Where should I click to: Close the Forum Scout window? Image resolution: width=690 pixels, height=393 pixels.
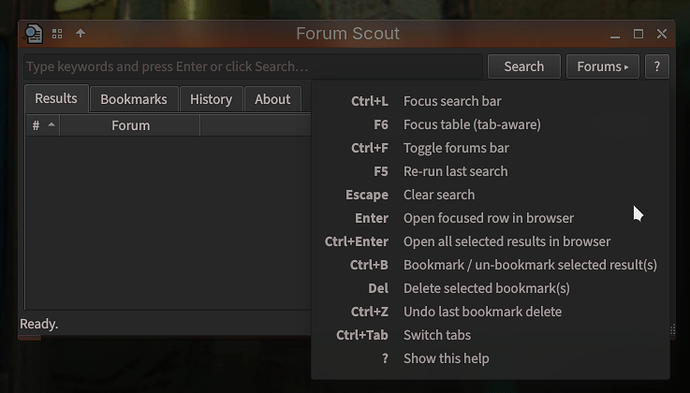pyautogui.click(x=661, y=34)
